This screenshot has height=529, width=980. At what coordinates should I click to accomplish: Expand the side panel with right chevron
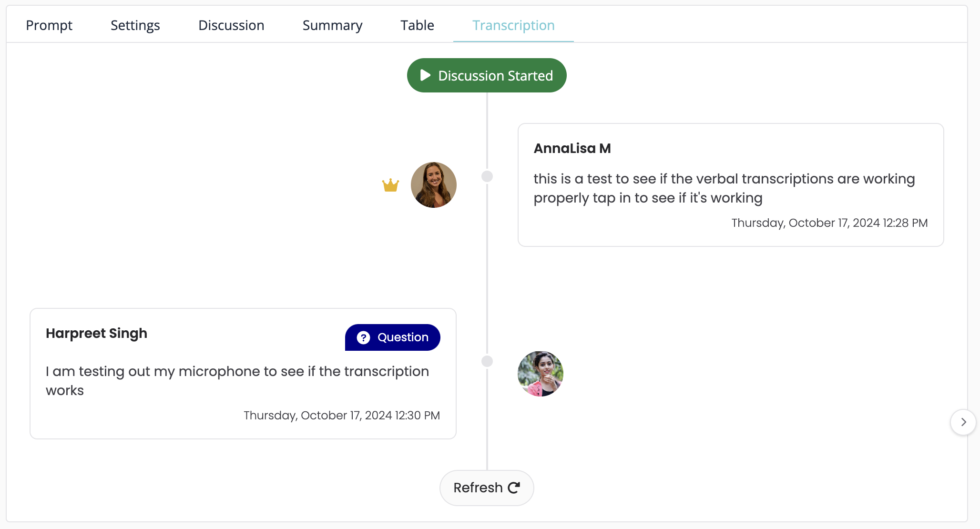[x=963, y=422]
